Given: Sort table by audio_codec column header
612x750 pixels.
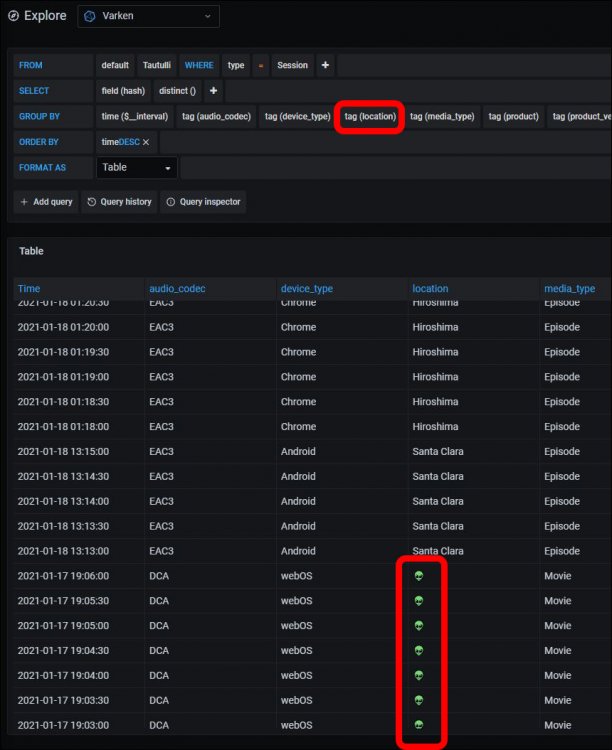Looking at the screenshot, I should coord(178,289).
